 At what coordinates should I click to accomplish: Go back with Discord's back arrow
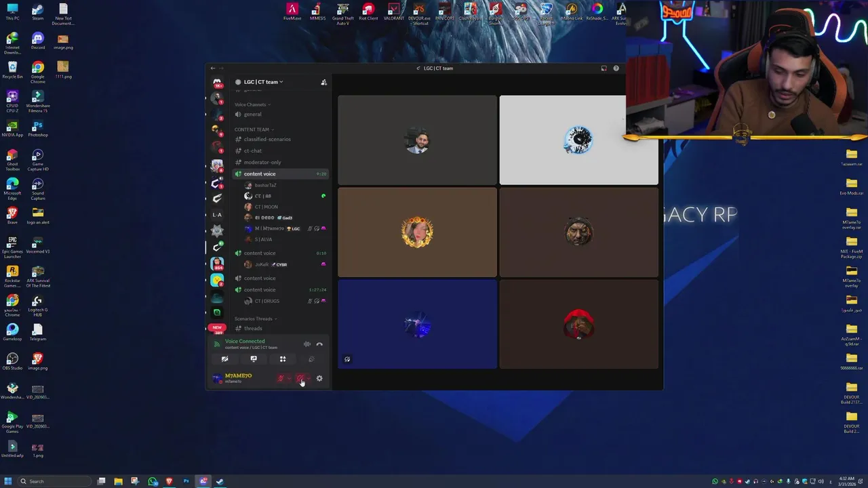point(212,68)
